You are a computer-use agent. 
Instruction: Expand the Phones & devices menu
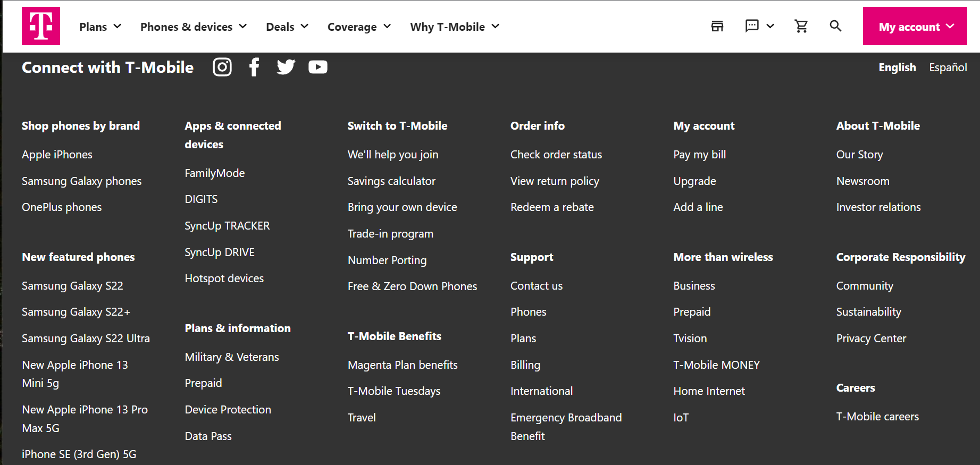pyautogui.click(x=194, y=27)
